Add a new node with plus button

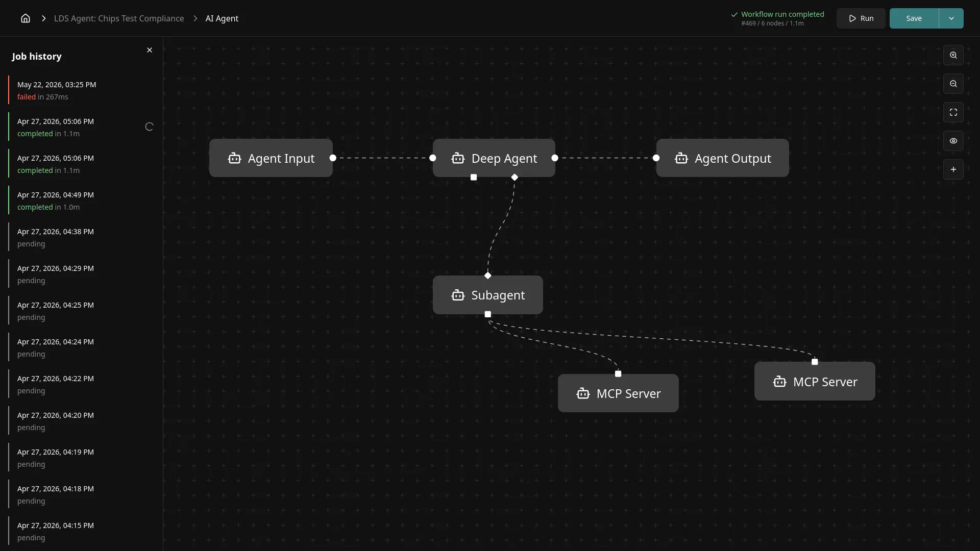click(953, 169)
